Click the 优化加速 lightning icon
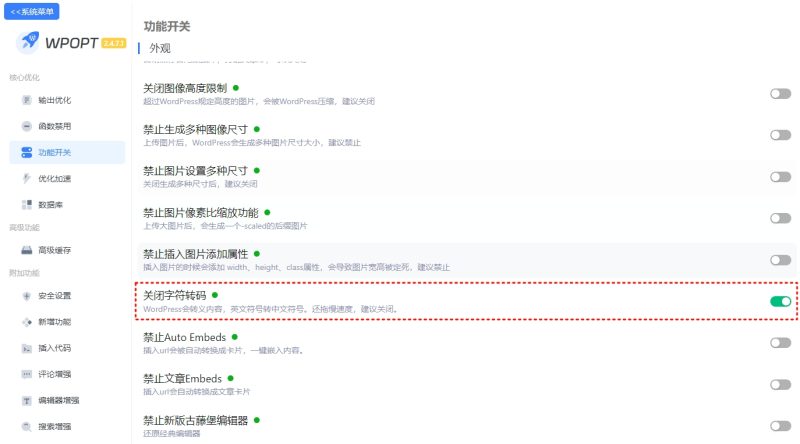The height and width of the screenshot is (444, 800). point(27,178)
